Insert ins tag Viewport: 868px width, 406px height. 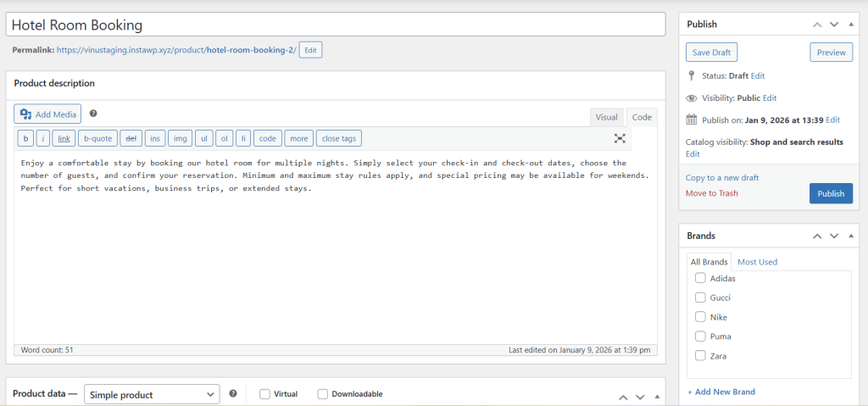(155, 138)
